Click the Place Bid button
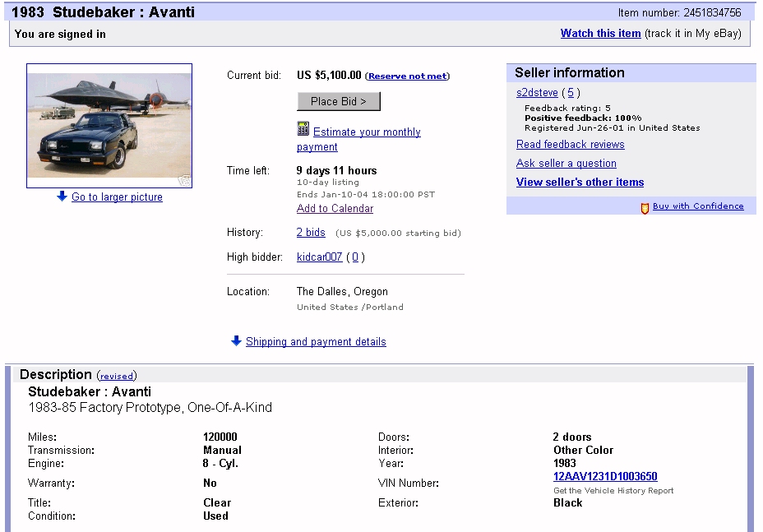The image size is (763, 532). click(339, 101)
